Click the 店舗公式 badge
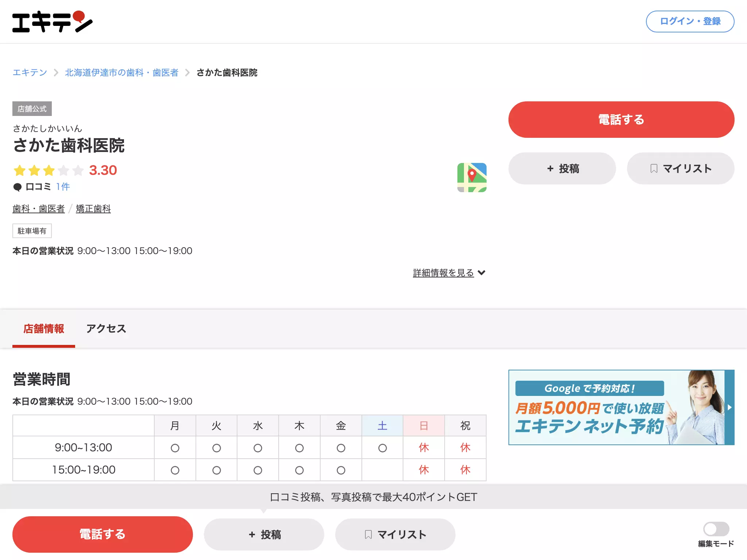The height and width of the screenshot is (560, 747). point(32,109)
